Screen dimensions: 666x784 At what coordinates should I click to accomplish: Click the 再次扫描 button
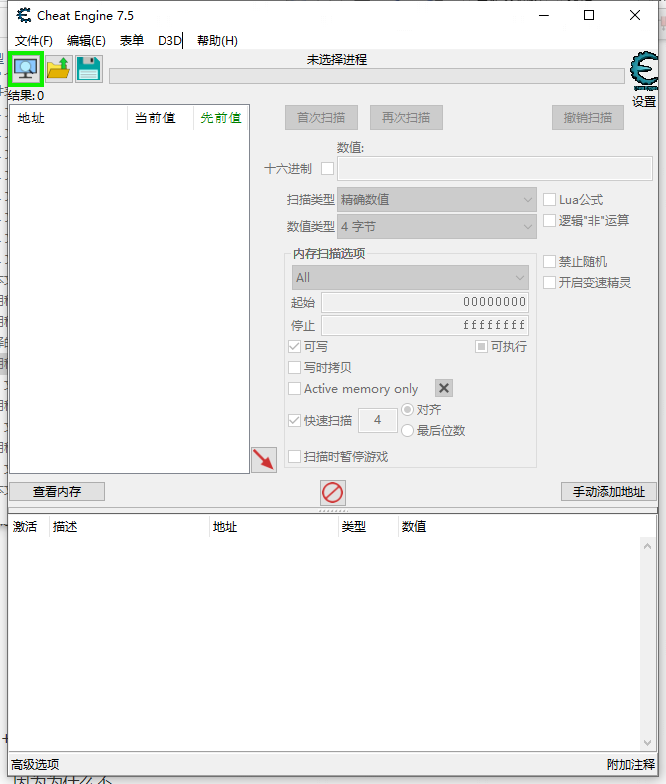tap(406, 118)
